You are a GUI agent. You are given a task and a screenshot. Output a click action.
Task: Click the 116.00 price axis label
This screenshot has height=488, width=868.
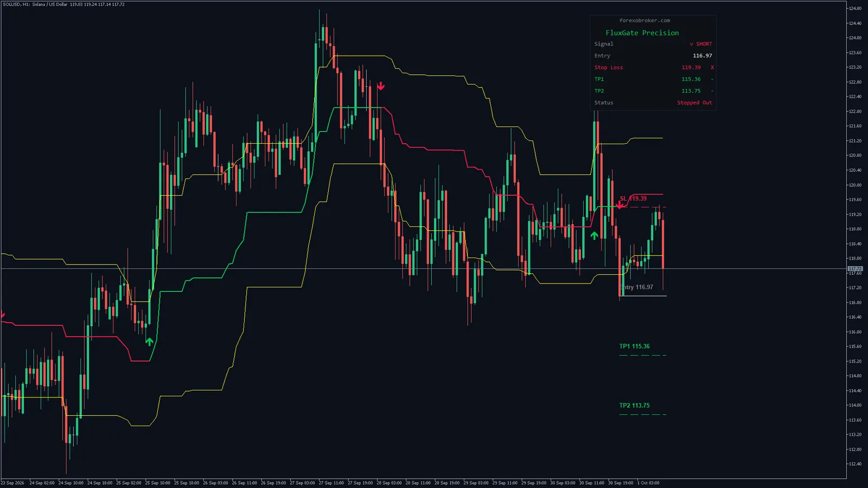855,332
